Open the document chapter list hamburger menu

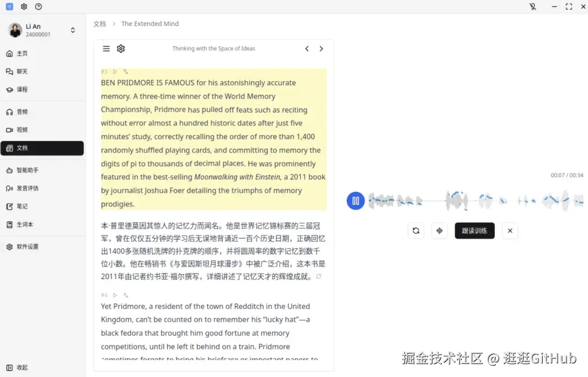pos(106,48)
